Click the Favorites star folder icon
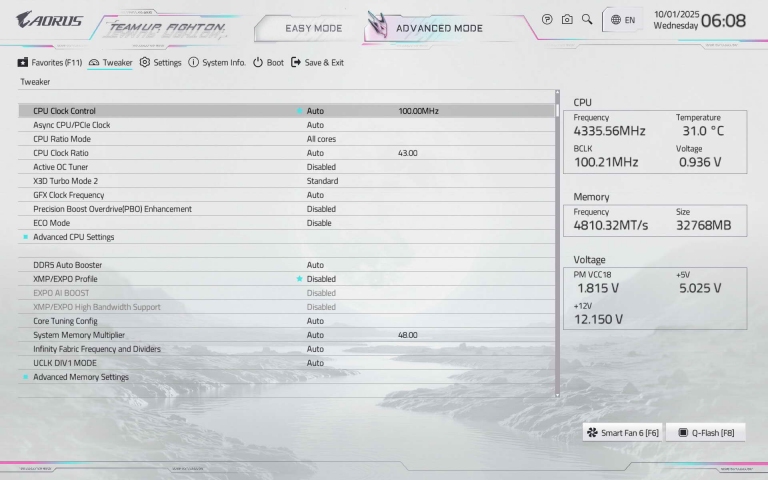The height and width of the screenshot is (480, 768). (23, 62)
